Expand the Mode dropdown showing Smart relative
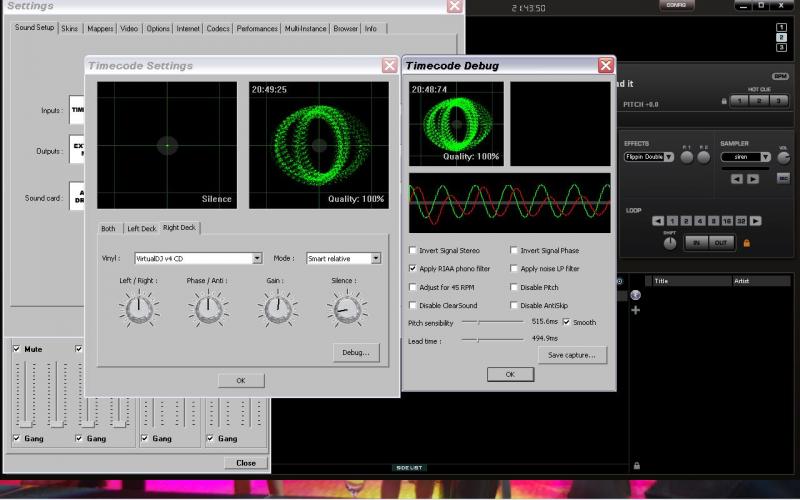 click(375, 258)
